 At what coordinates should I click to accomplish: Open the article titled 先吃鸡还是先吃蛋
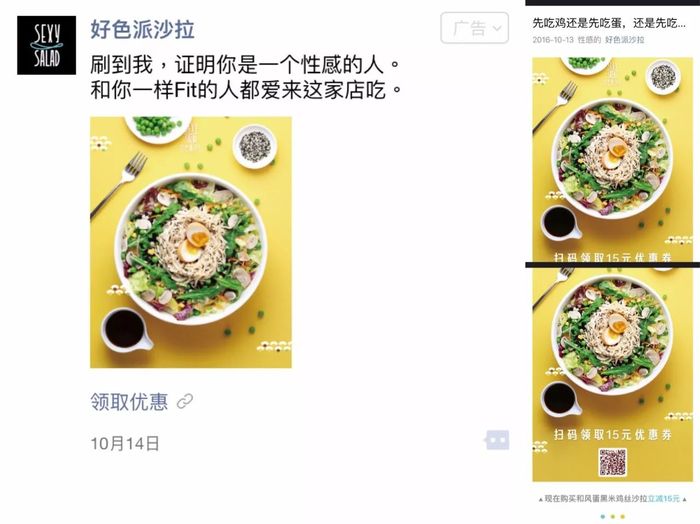coord(608,23)
